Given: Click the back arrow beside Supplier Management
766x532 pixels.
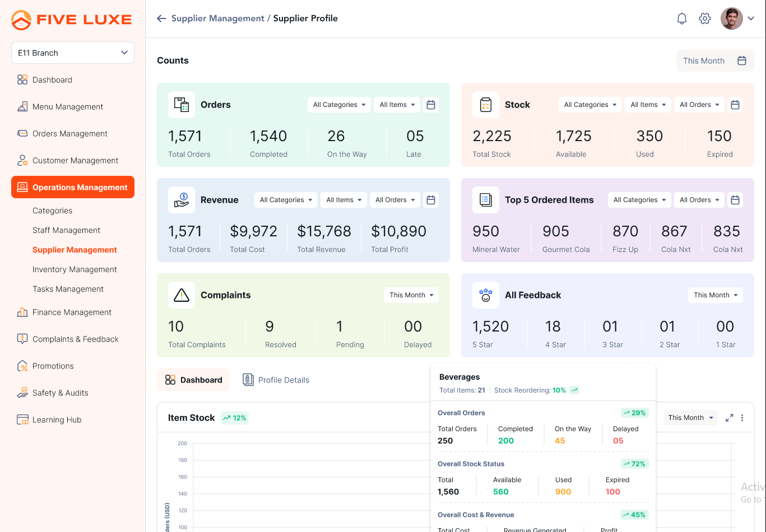Looking at the screenshot, I should point(161,18).
